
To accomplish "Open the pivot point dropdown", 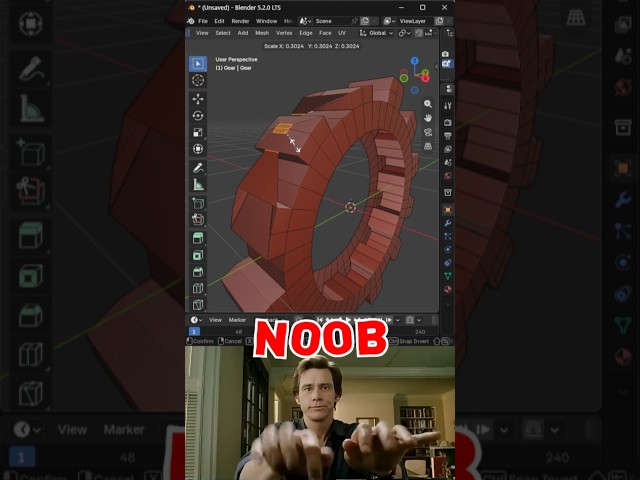I will click(x=404, y=33).
